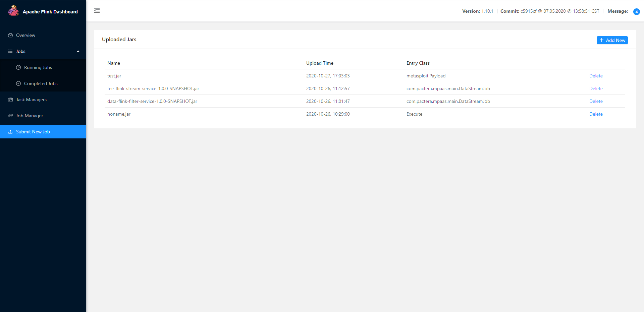Click the Upload Time column header

(320, 63)
